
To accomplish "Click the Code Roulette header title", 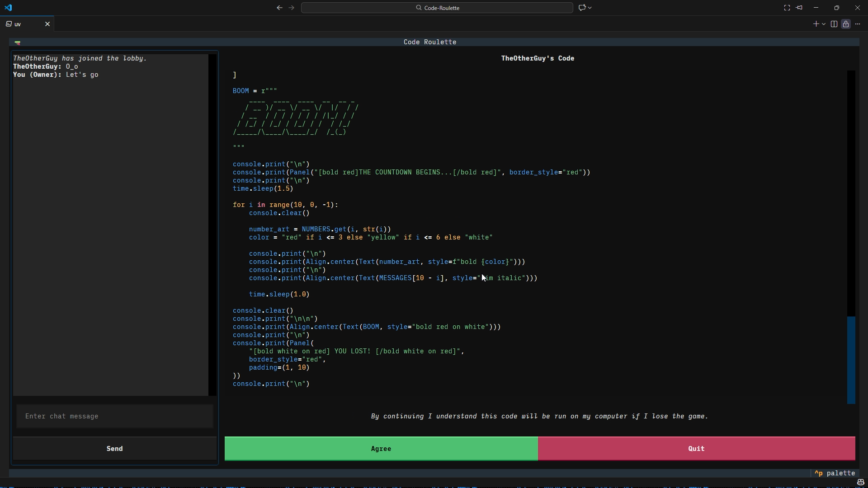I will [430, 42].
